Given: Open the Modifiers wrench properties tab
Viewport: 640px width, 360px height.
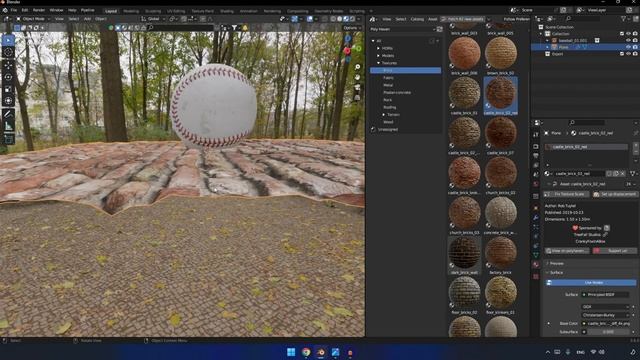Looking at the screenshot, I should (536, 218).
